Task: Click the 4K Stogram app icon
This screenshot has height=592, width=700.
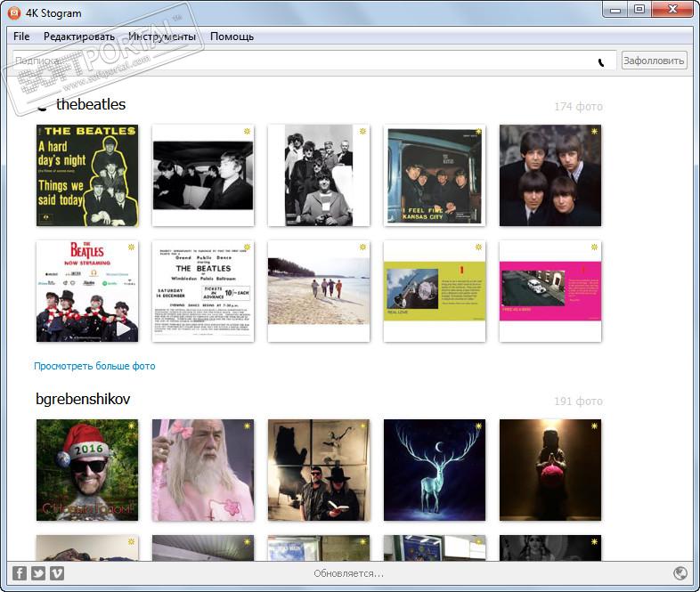Action: click(x=14, y=13)
